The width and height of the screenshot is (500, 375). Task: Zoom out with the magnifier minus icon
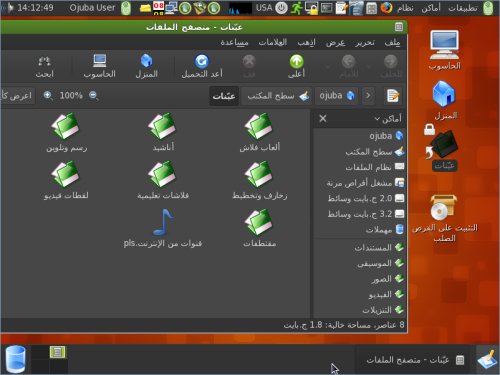[93, 96]
